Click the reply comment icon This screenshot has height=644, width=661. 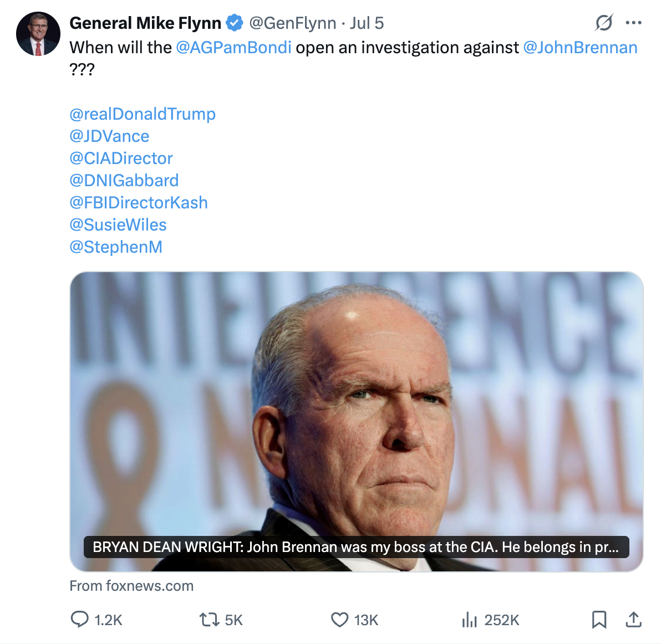tap(80, 619)
